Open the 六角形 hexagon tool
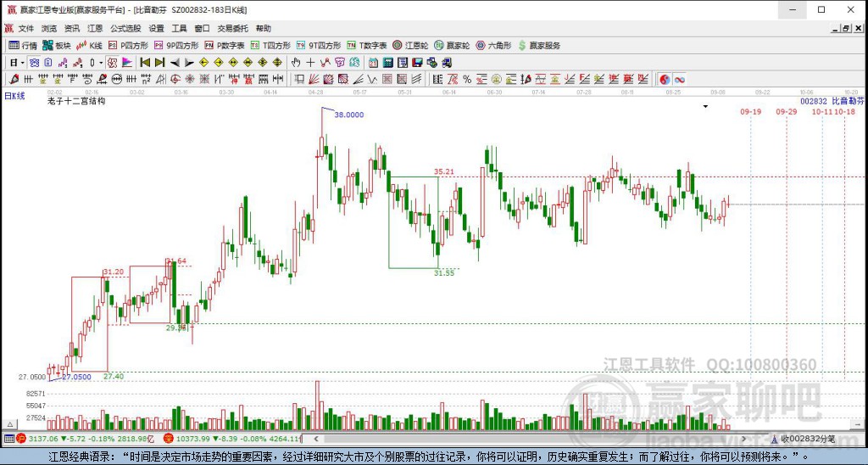 pos(493,46)
